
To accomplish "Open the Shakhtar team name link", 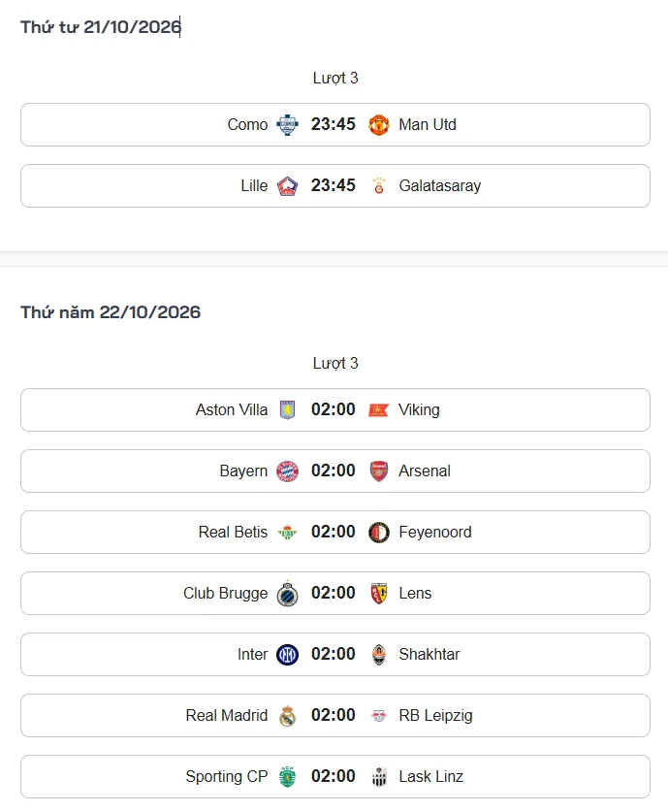I will pyautogui.click(x=429, y=655).
